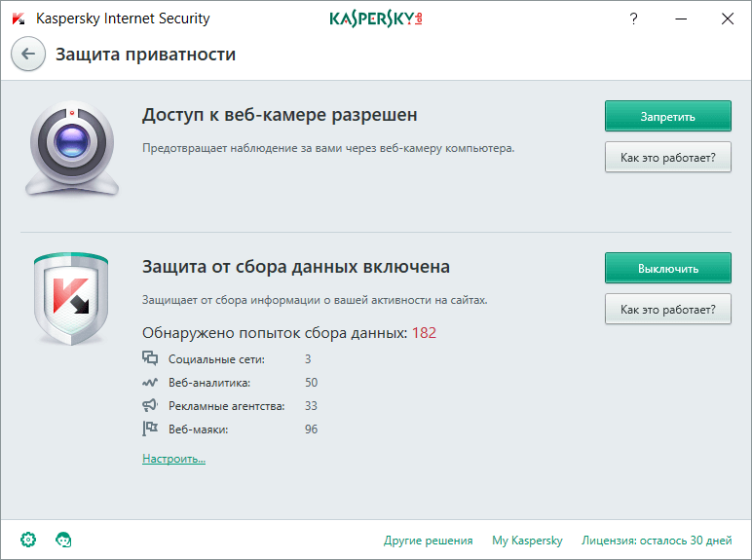The width and height of the screenshot is (752, 560).
Task: Click the Веб-маяки: label
Action: (x=198, y=429)
